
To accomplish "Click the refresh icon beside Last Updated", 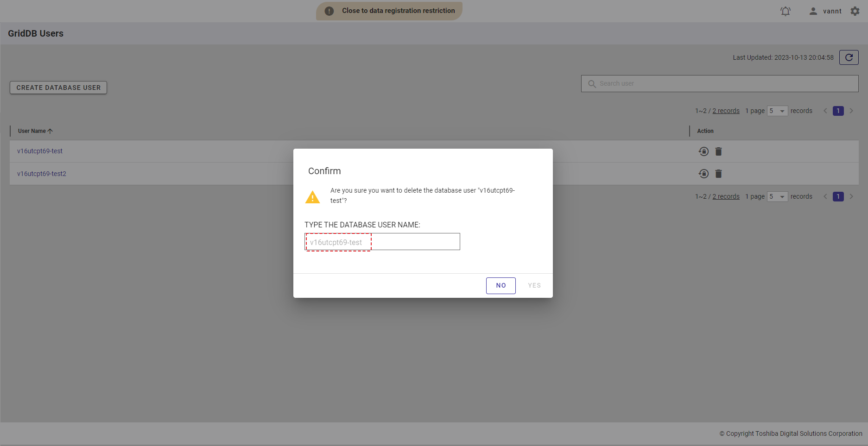I will [x=849, y=57].
